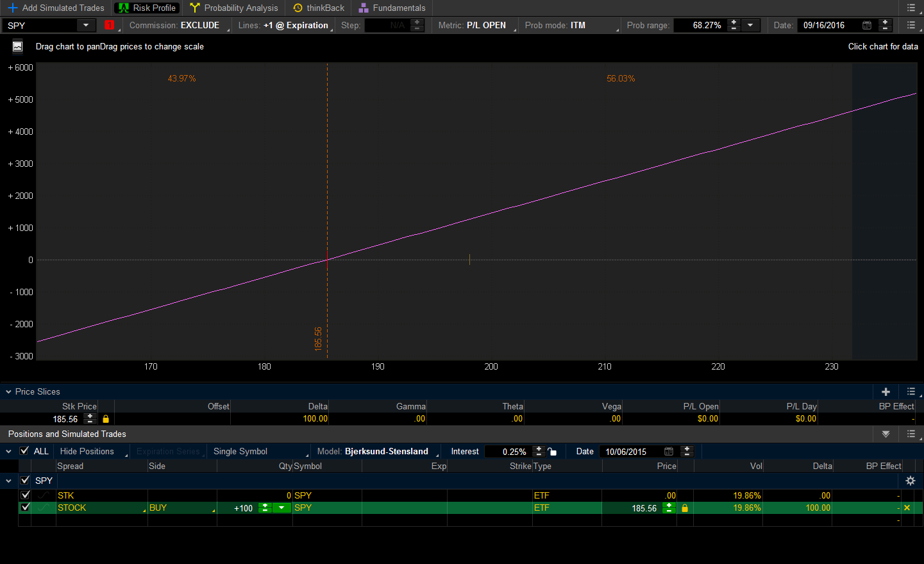
Task: Remove the STOCK simulated trade with X
Action: click(x=907, y=508)
